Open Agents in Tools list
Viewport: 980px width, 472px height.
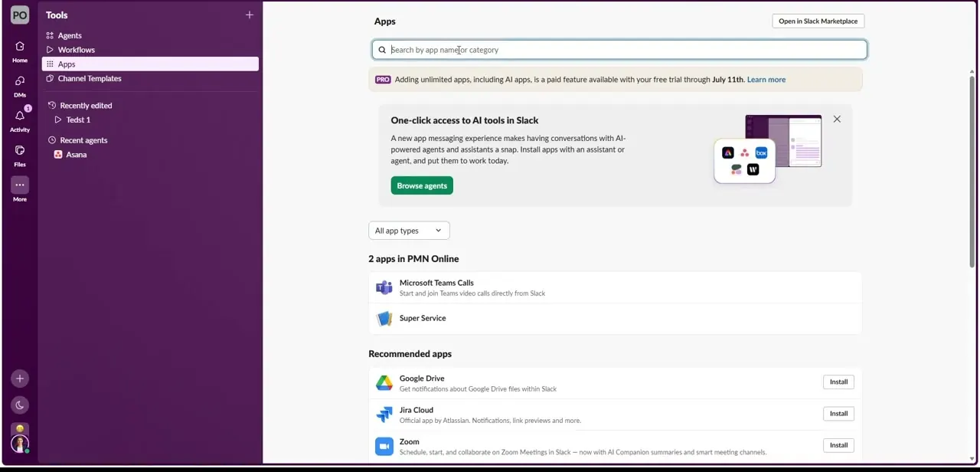pyautogui.click(x=150, y=35)
